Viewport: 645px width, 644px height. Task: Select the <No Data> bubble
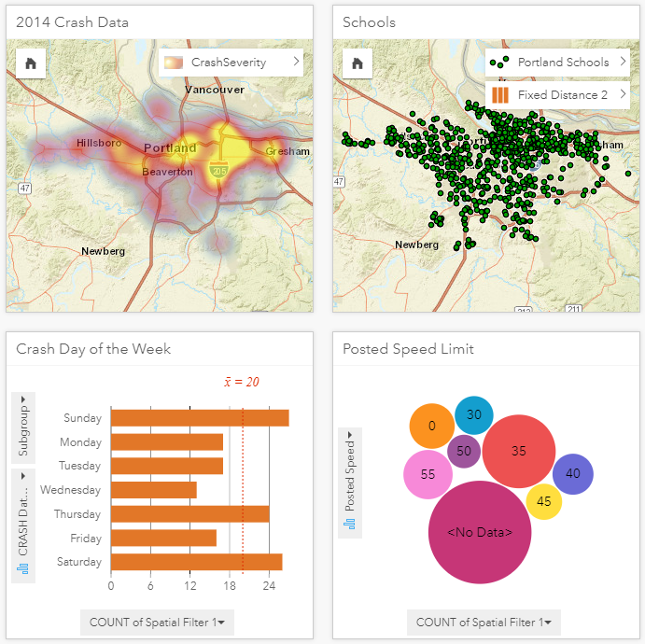click(480, 532)
